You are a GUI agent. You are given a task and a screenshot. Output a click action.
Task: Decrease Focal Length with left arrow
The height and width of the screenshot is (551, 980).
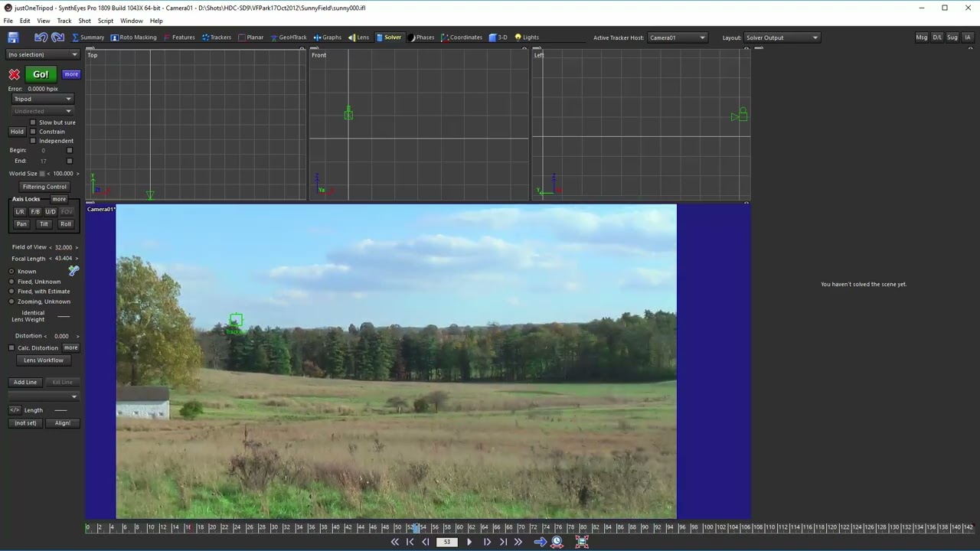coord(51,259)
